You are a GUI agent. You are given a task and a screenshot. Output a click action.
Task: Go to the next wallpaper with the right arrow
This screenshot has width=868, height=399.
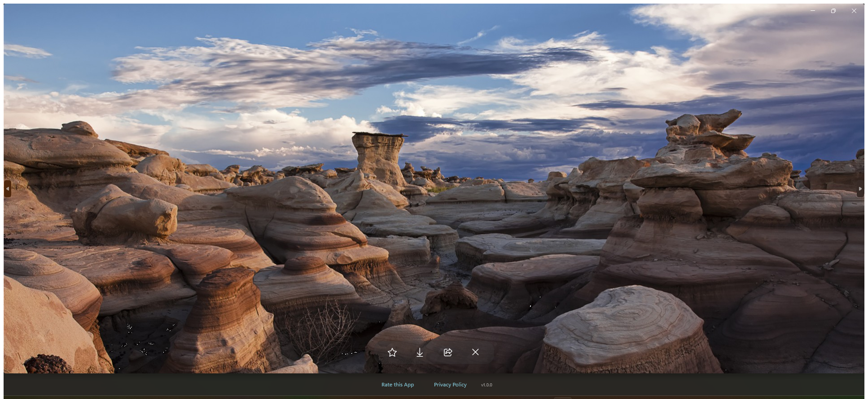point(860,189)
